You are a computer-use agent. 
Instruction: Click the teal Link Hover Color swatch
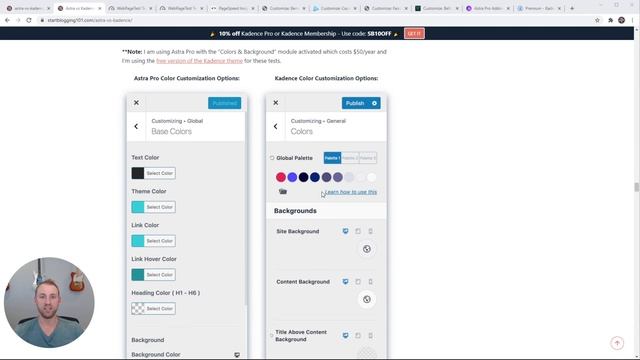point(138,275)
